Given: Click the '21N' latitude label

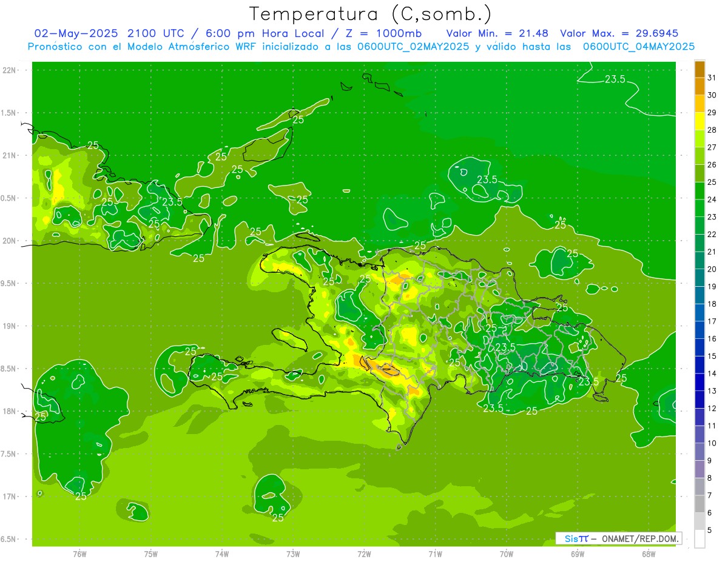Looking at the screenshot, I should tap(9, 155).
